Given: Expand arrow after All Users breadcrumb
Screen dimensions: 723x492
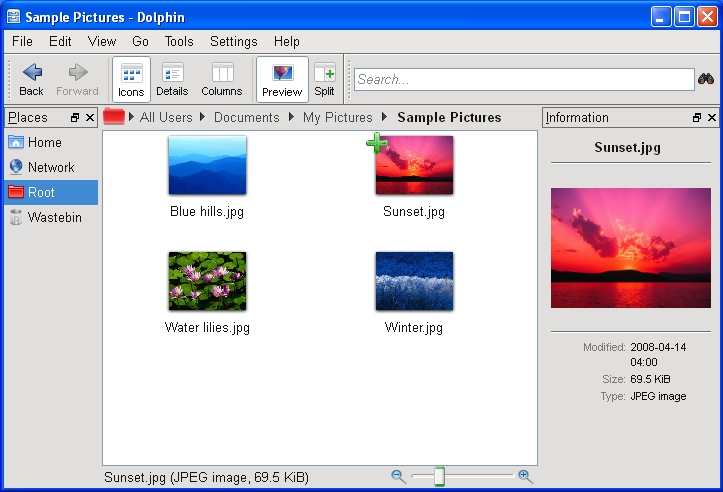Looking at the screenshot, I should coord(204,118).
